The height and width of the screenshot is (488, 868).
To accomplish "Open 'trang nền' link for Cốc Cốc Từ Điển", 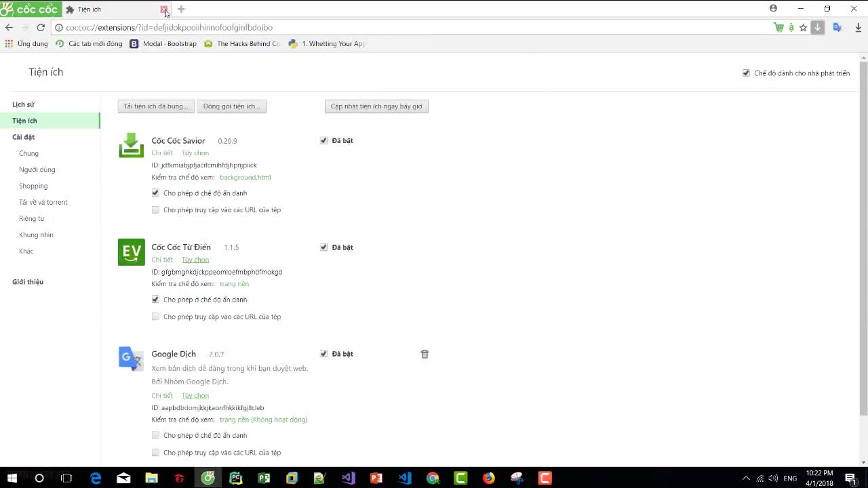I will pyautogui.click(x=234, y=284).
